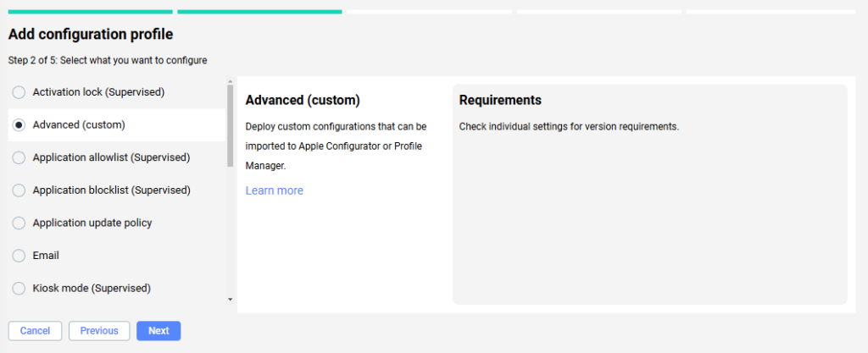Click the first wizard progress step bar

[x=90, y=12]
